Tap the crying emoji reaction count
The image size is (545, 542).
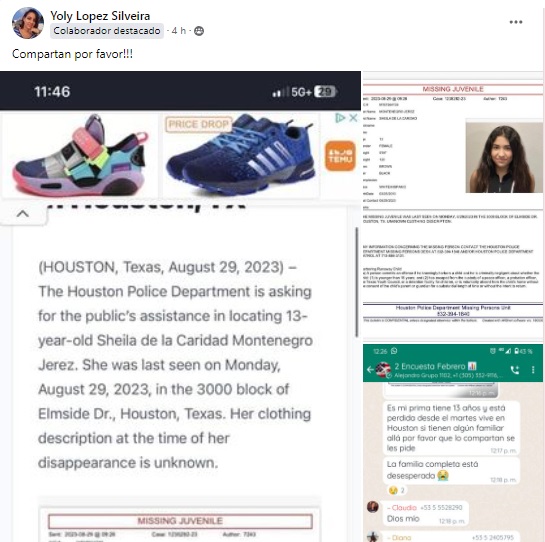(x=397, y=490)
